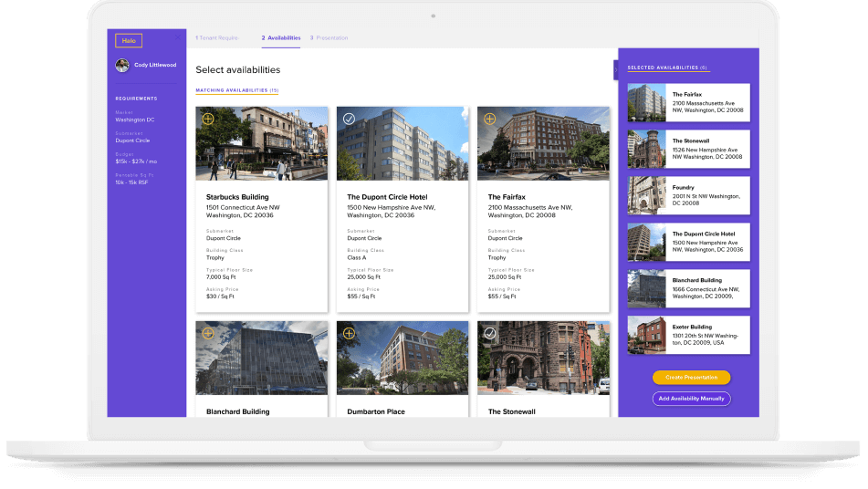868x489 pixels.
Task: Go to the Tenant Requirements step tab
Action: coord(217,38)
